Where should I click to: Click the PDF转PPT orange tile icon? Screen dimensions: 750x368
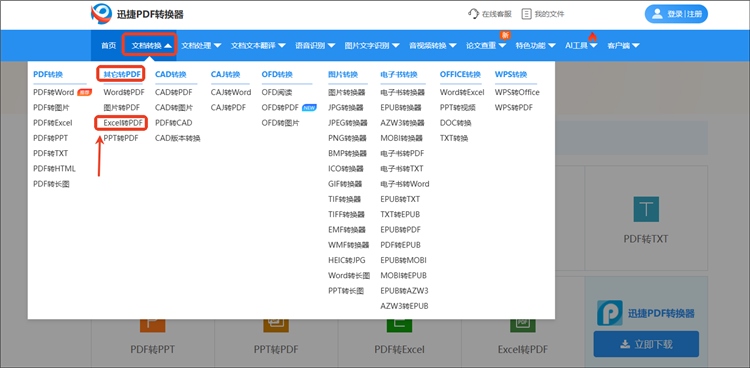click(153, 326)
